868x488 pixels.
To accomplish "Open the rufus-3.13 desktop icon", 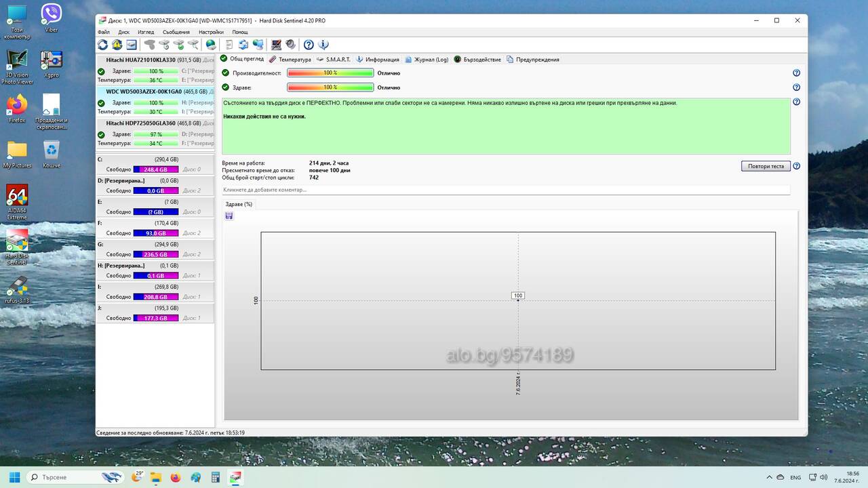I will [17, 289].
